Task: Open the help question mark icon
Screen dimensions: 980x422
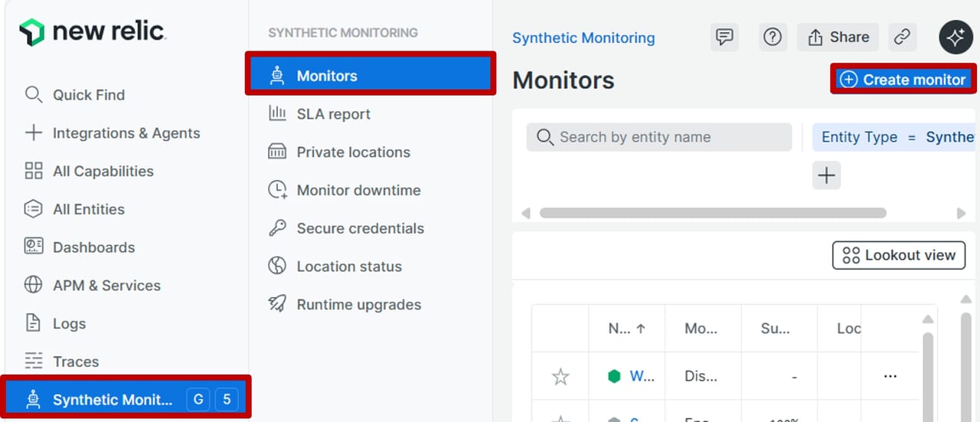Action: (x=773, y=37)
